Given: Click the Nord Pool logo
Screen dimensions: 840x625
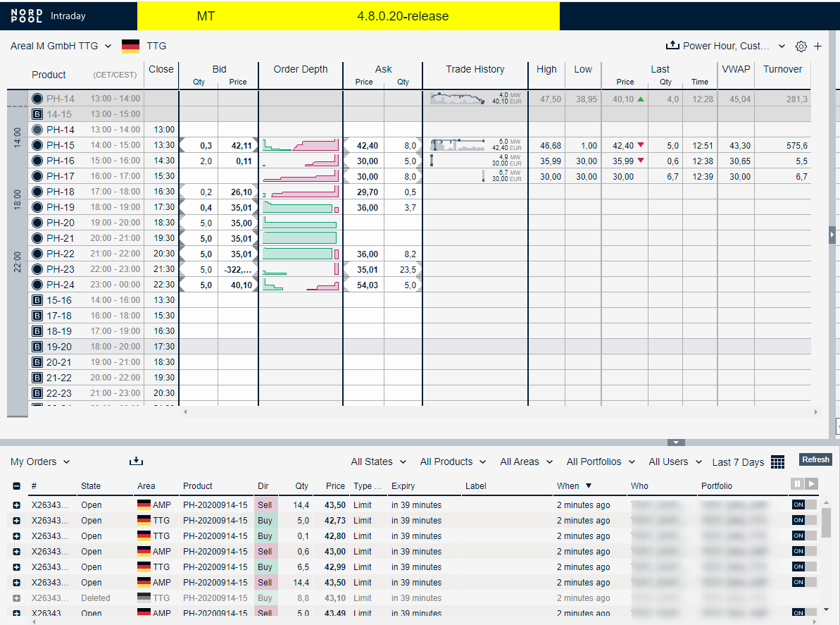Looking at the screenshot, I should tap(25, 14).
